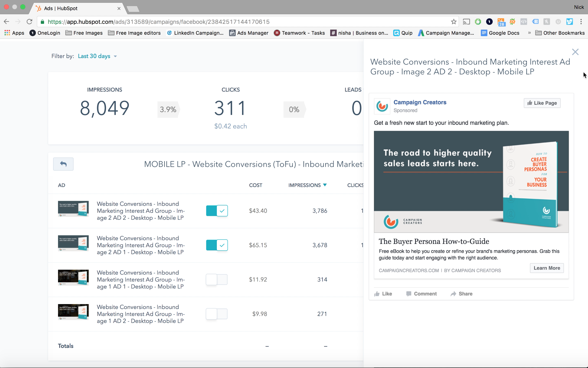
Task: Click the Learn More button on the ad
Action: click(x=546, y=268)
